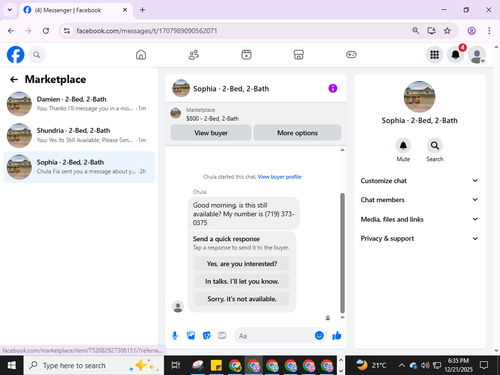
Task: Open Facebook search magnifier
Action: pyautogui.click(x=37, y=55)
